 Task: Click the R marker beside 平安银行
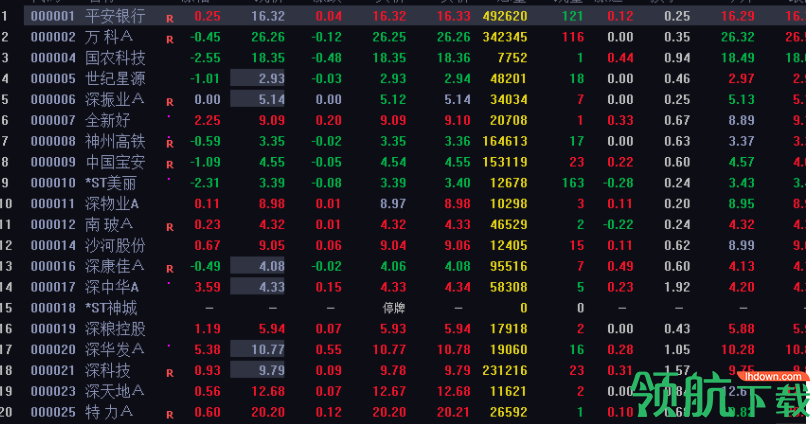coord(170,19)
